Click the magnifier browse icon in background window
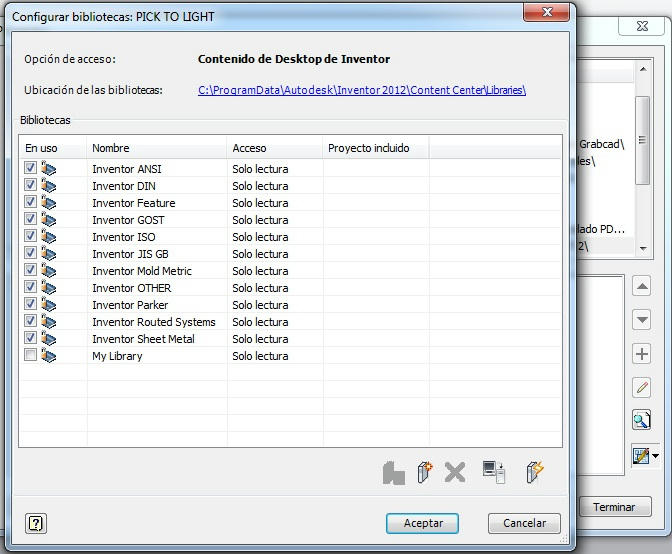Image resolution: width=672 pixels, height=554 pixels. 642,420
